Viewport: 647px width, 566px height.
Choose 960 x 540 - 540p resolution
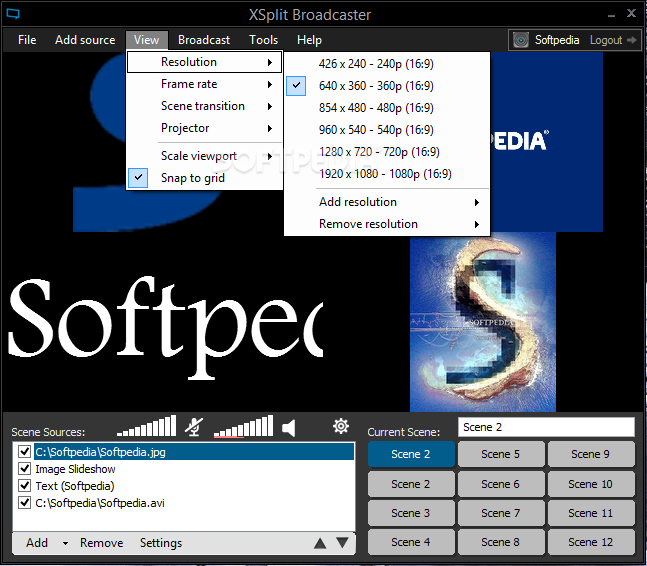(x=387, y=130)
